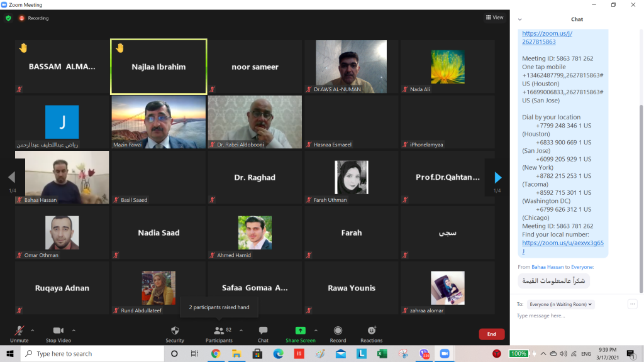Open the View layout menu
The height and width of the screenshot is (362, 644).
click(x=494, y=18)
